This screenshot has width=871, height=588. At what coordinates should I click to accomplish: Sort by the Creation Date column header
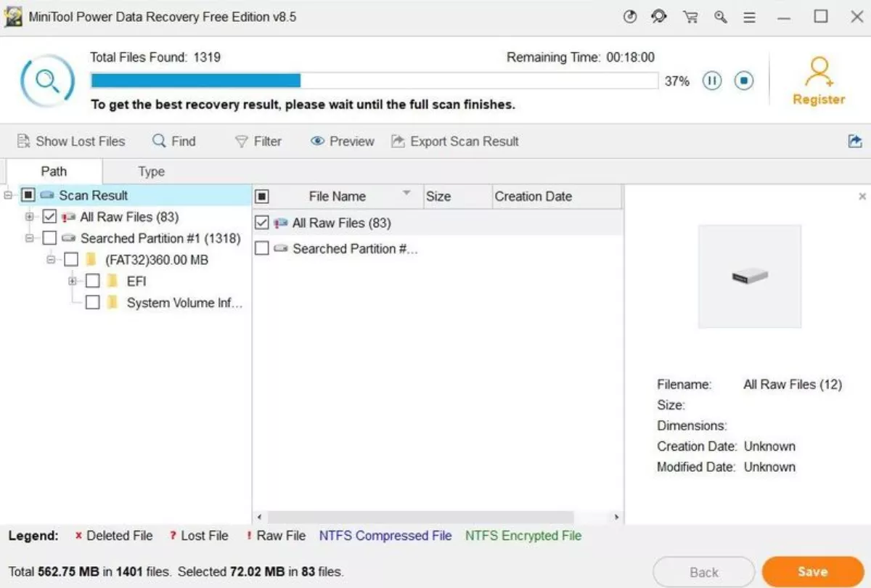click(533, 197)
